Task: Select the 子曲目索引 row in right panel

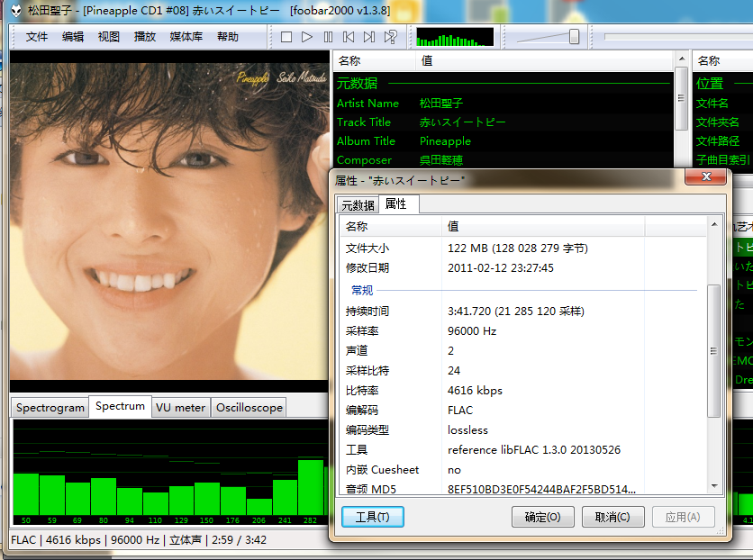Action: 723,159
